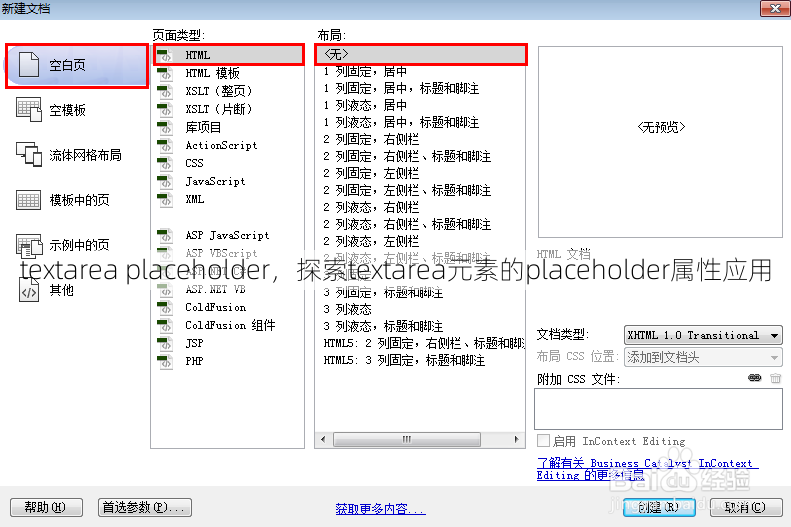Click the ColdFusion 组件 file icon
Screen dimensions: 791x527
(164, 325)
